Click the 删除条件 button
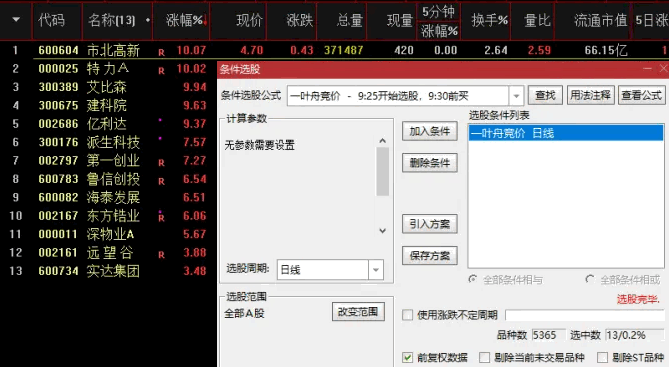This screenshot has height=367, width=669. tap(430, 163)
